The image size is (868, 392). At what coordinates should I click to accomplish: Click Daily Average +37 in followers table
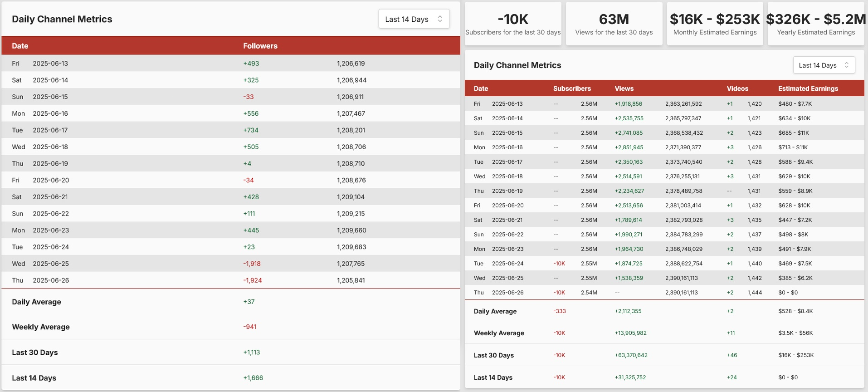coord(249,302)
